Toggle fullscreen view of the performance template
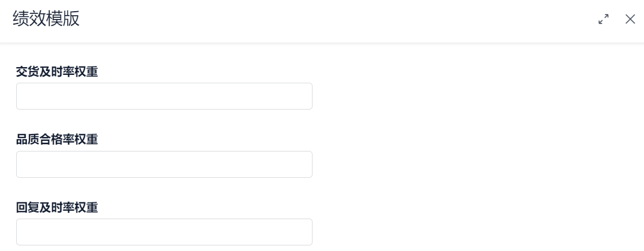Image resolution: width=644 pixels, height=251 pixels. tap(603, 20)
